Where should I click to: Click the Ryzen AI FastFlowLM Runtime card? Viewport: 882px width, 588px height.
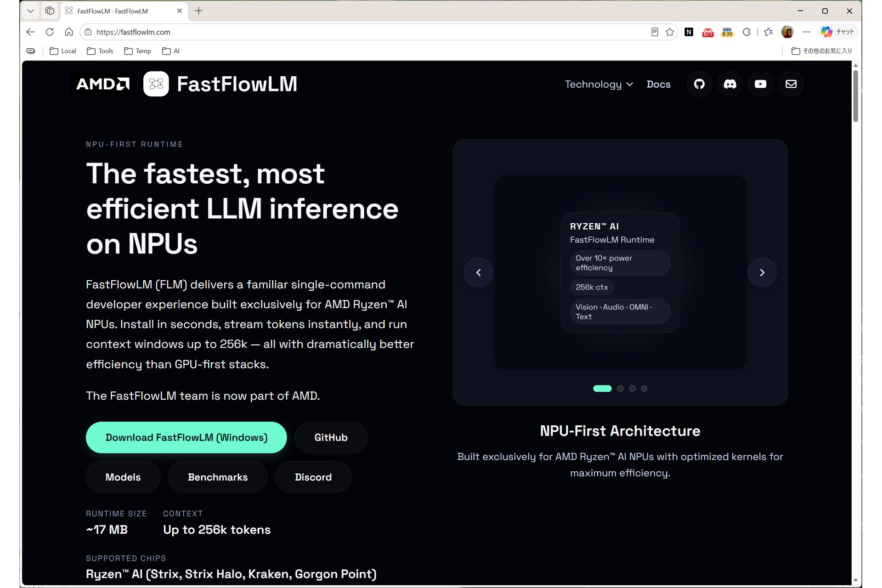(x=620, y=272)
